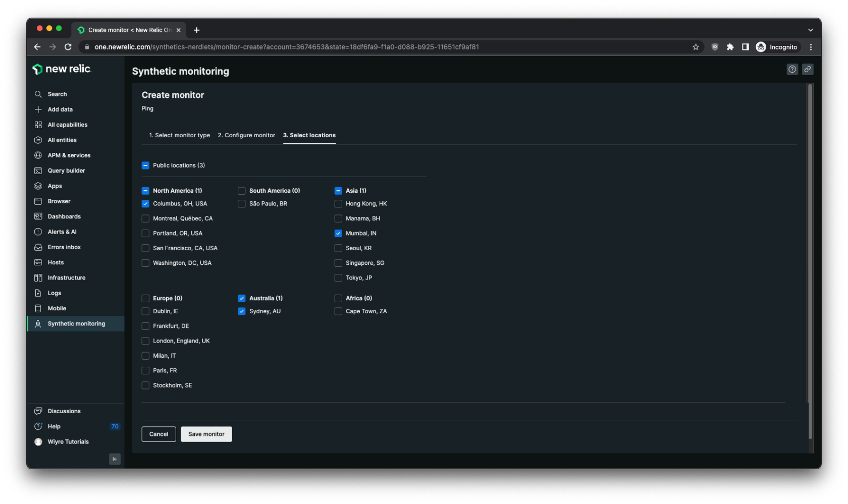Open Chrome's three-dot menu
848x504 pixels.
pyautogui.click(x=811, y=47)
